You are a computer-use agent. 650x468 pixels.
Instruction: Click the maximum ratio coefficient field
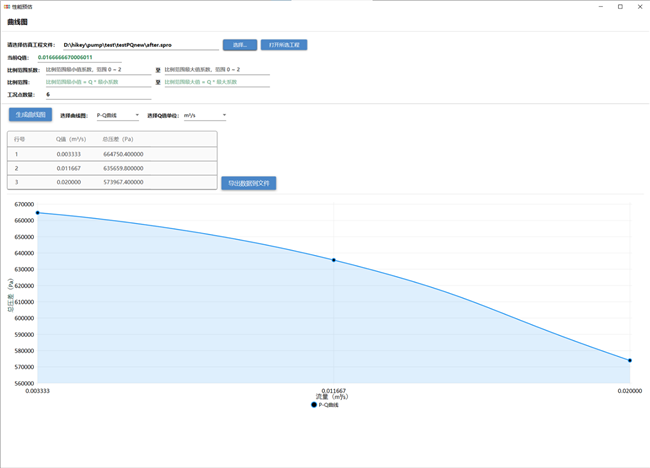[216, 70]
